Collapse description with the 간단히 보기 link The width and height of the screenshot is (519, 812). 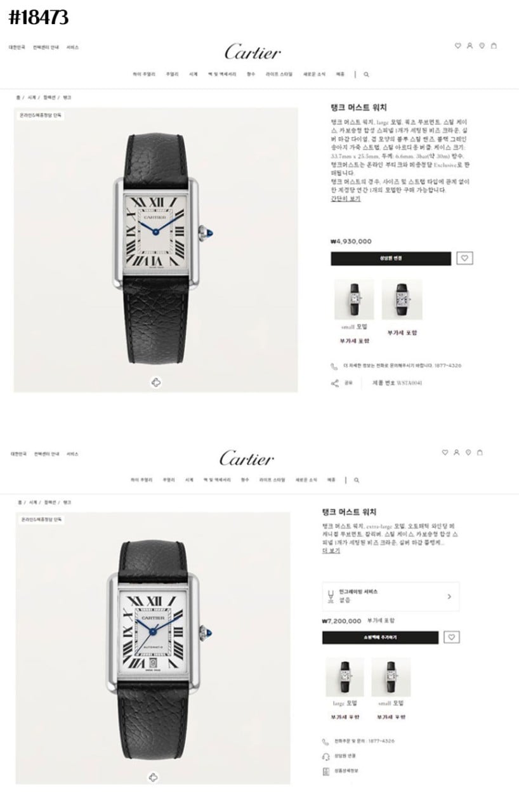pos(345,199)
